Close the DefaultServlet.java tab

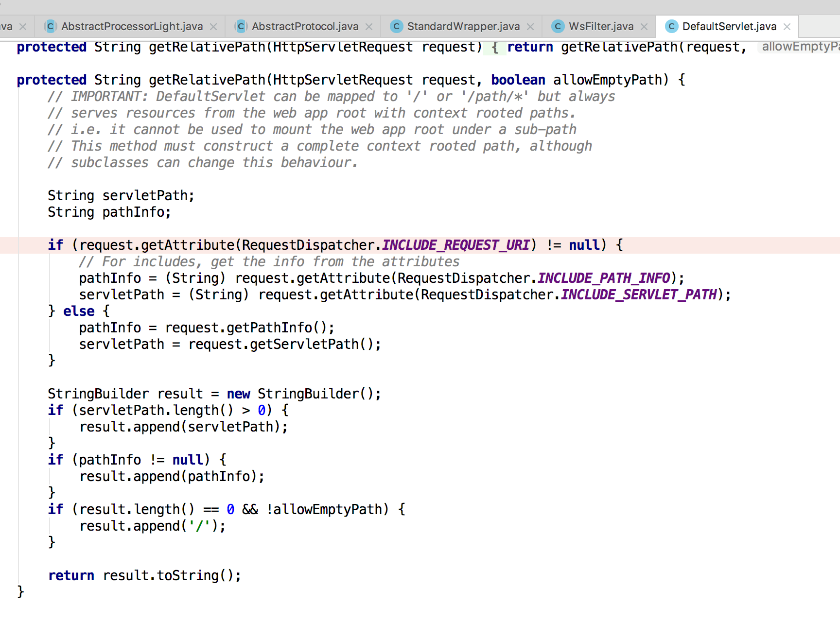[787, 27]
